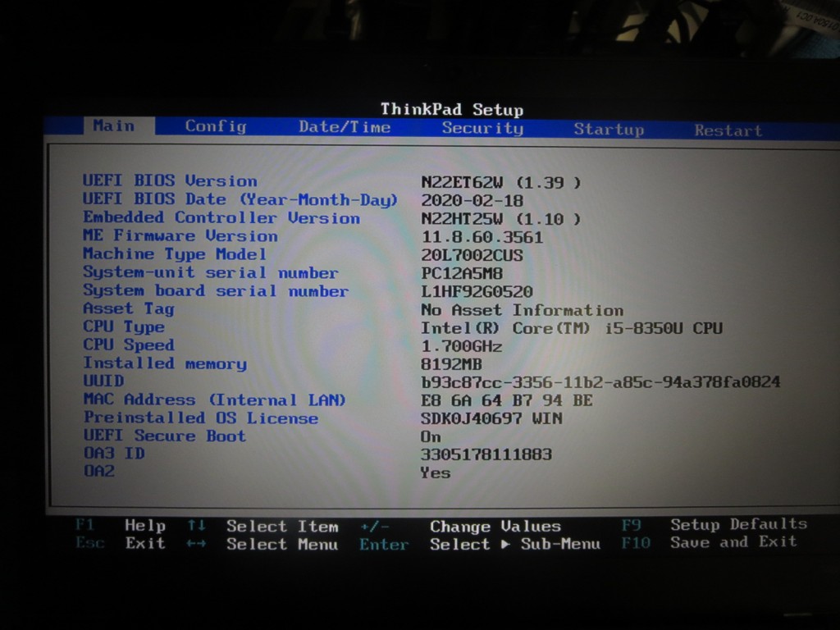Click the ThinkPad Setup title
The image size is (840, 630).
click(452, 109)
